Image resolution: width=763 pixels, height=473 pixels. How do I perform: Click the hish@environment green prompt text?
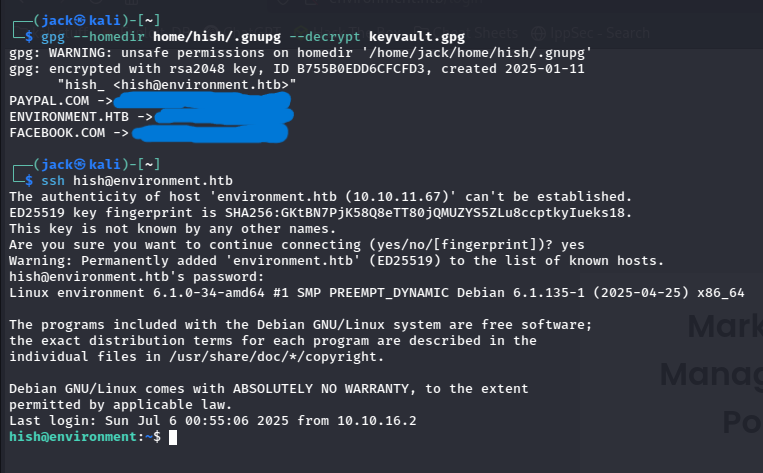point(73,437)
